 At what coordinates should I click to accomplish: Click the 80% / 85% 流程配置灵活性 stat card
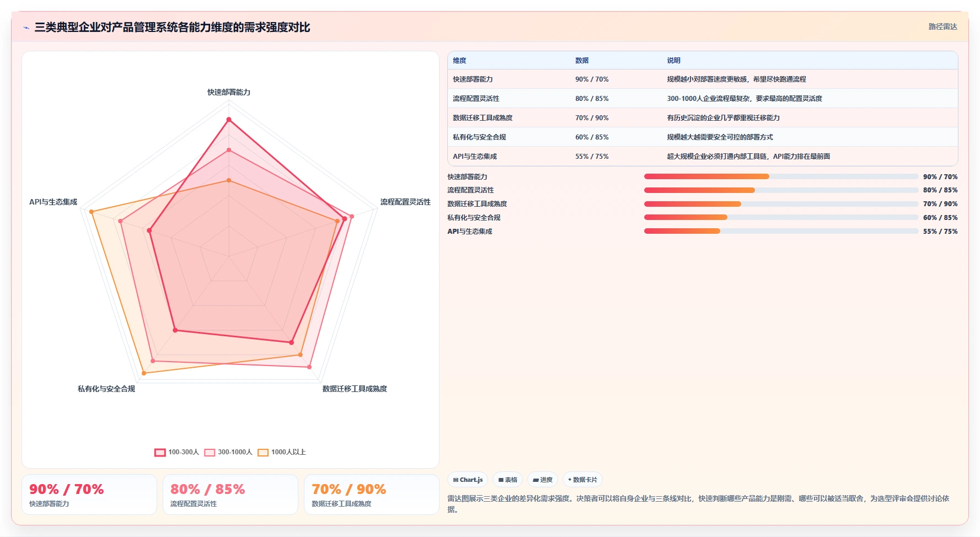(x=231, y=495)
